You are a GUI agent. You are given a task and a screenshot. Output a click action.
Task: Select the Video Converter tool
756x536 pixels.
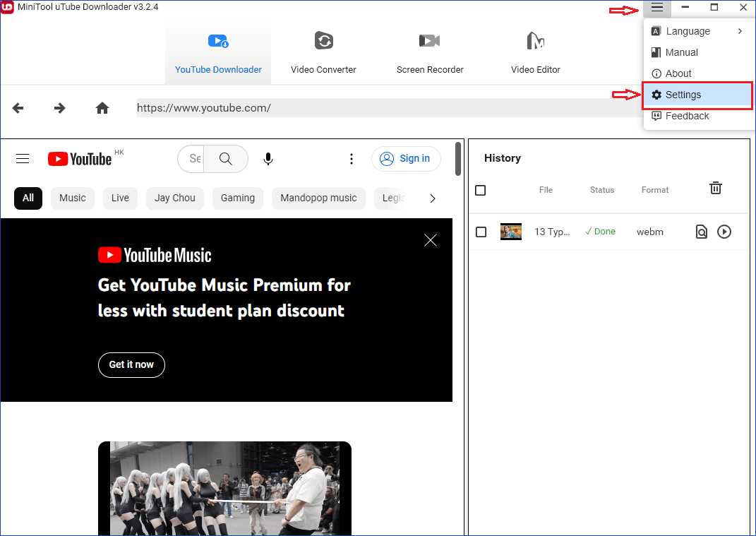(323, 51)
